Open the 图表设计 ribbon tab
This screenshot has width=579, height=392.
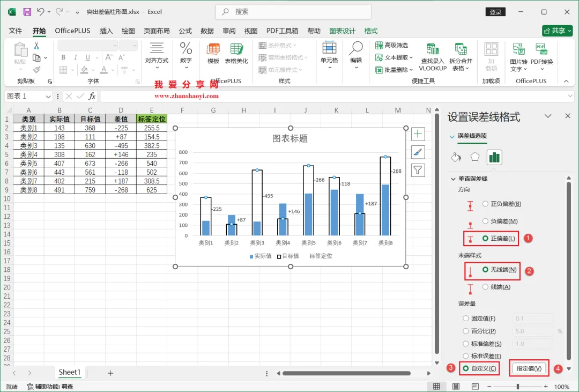[342, 31]
